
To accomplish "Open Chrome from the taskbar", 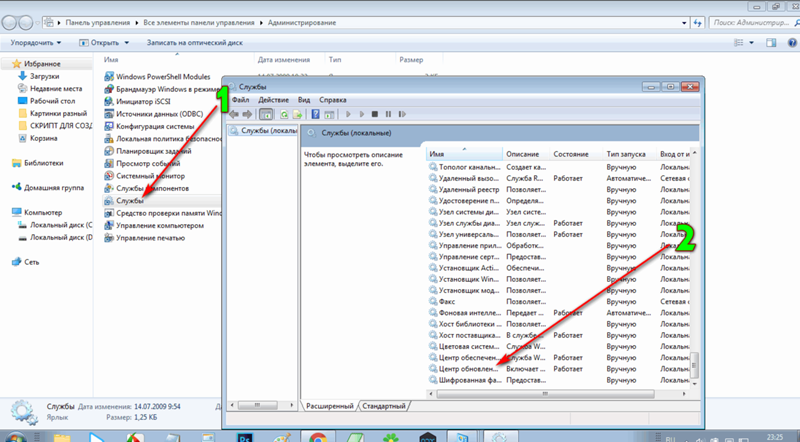I will click(318, 437).
